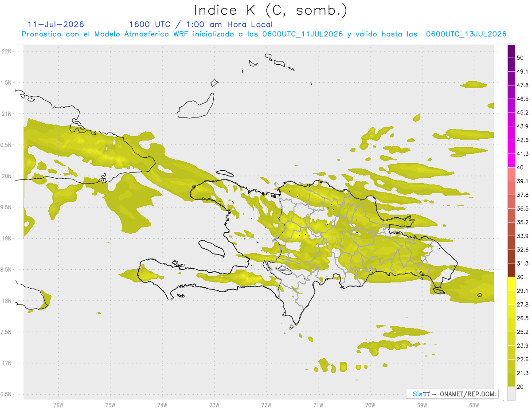The height and width of the screenshot is (411, 532).
Task: Pick the dark purple swatch above 50
Action: click(x=511, y=51)
